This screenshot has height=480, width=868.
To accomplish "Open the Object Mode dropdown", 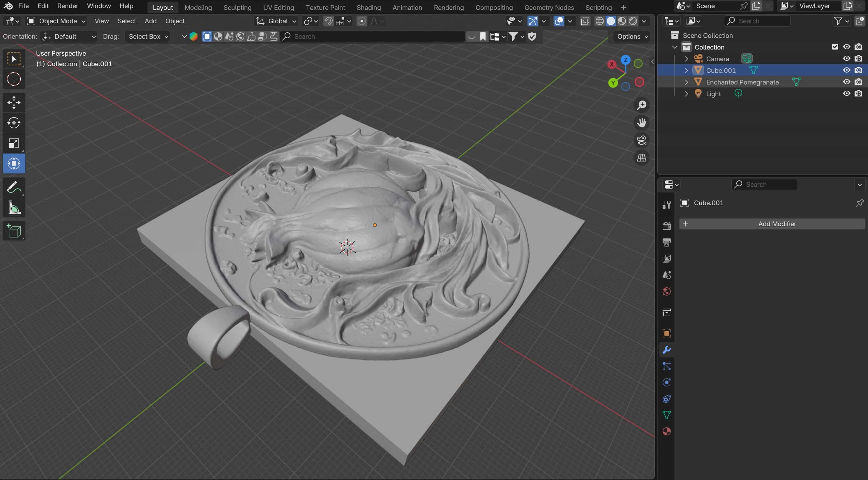I will coord(56,21).
